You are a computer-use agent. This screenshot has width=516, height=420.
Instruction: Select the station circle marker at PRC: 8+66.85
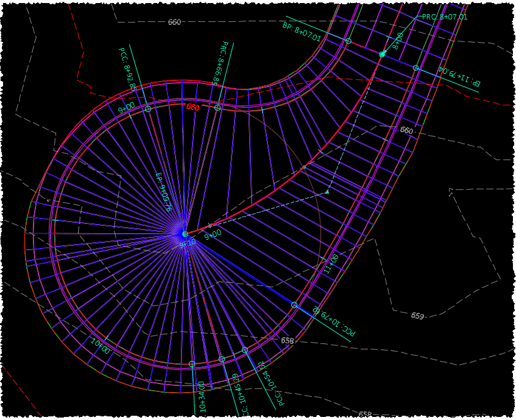pos(217,107)
